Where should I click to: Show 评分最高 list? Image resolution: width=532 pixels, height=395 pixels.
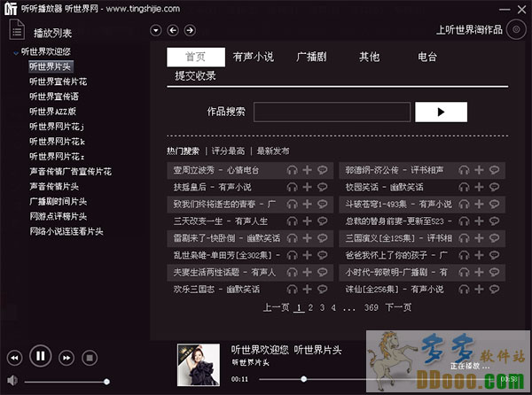point(228,151)
